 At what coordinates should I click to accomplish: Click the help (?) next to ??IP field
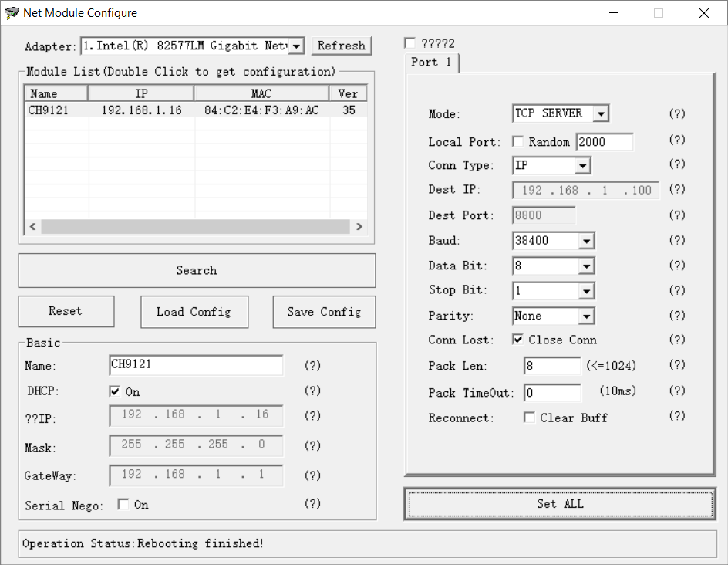point(312,416)
